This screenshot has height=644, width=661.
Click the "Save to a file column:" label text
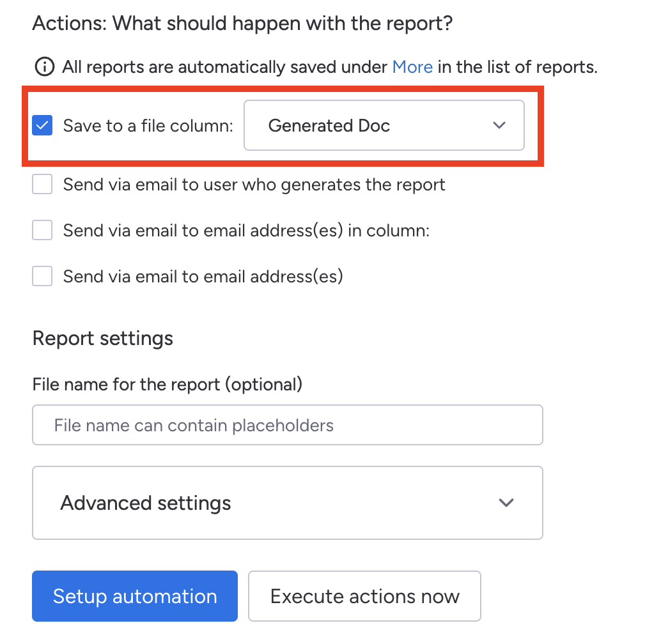(148, 126)
